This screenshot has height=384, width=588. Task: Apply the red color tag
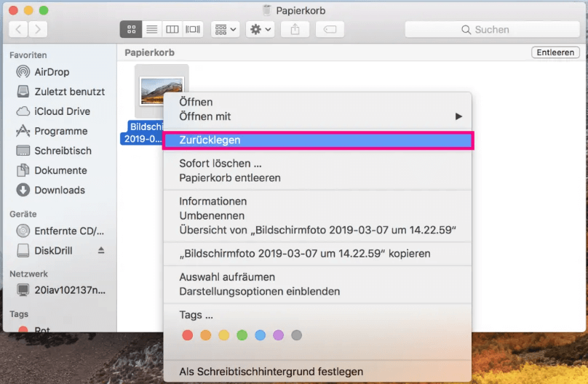[x=187, y=335]
